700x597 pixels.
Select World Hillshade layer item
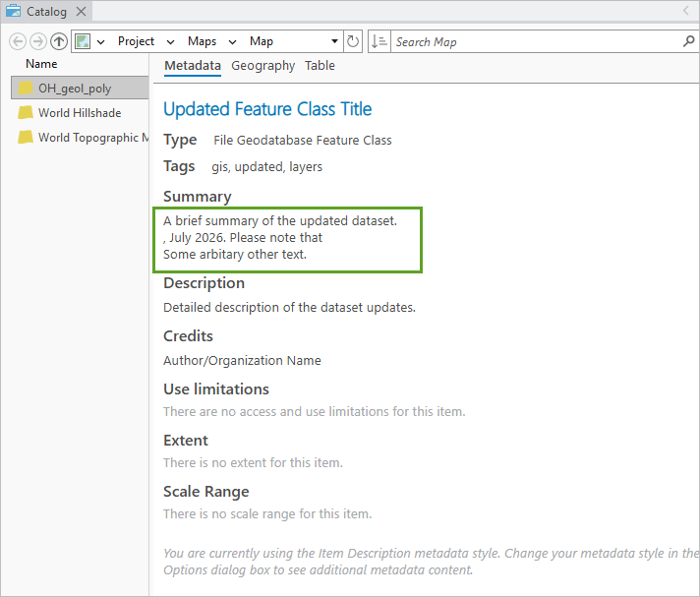pyautogui.click(x=81, y=112)
